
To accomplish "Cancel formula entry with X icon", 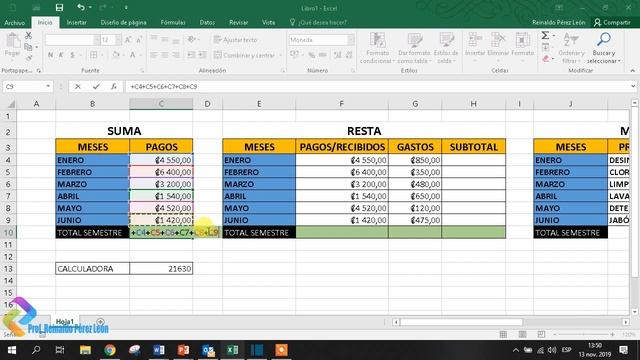I will click(x=78, y=87).
